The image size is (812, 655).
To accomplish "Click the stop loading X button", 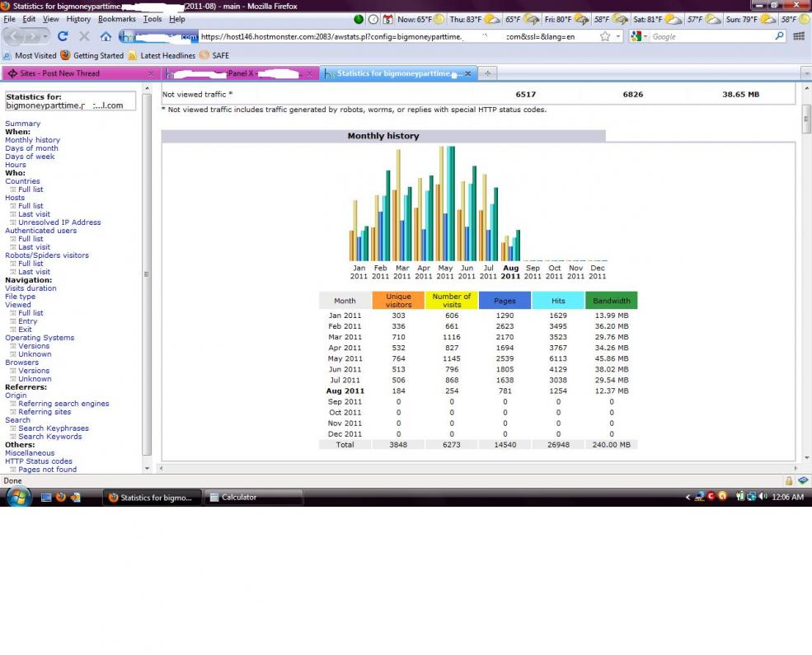I will click(x=84, y=36).
